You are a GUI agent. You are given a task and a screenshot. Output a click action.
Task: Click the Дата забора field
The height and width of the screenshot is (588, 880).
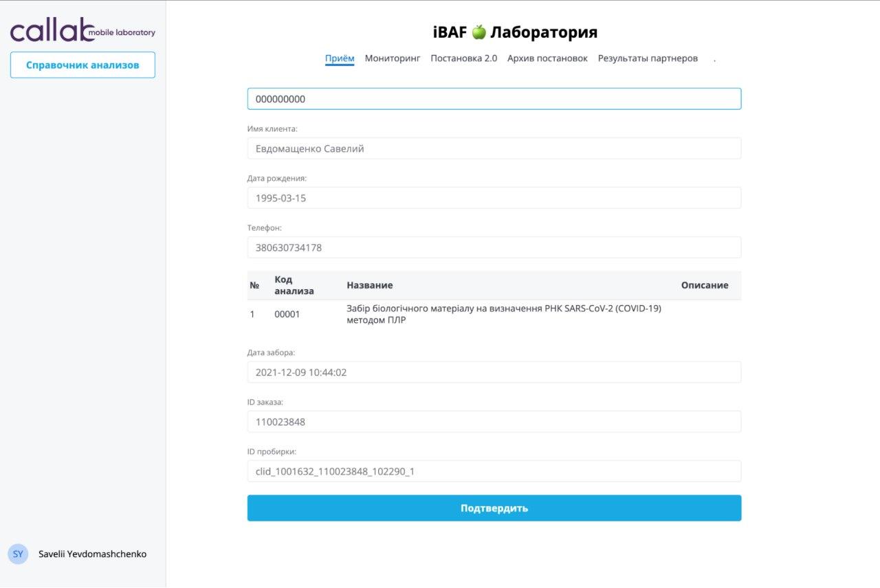coord(494,372)
